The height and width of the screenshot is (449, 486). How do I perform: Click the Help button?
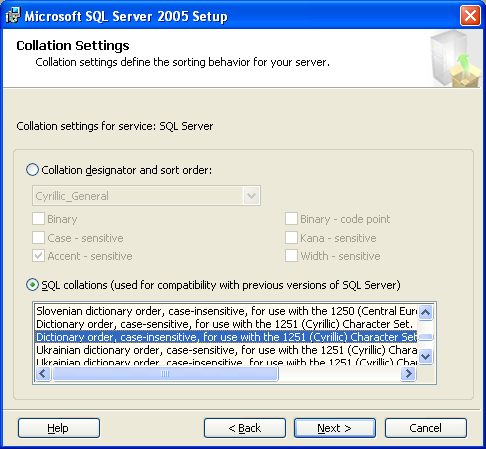click(x=59, y=428)
